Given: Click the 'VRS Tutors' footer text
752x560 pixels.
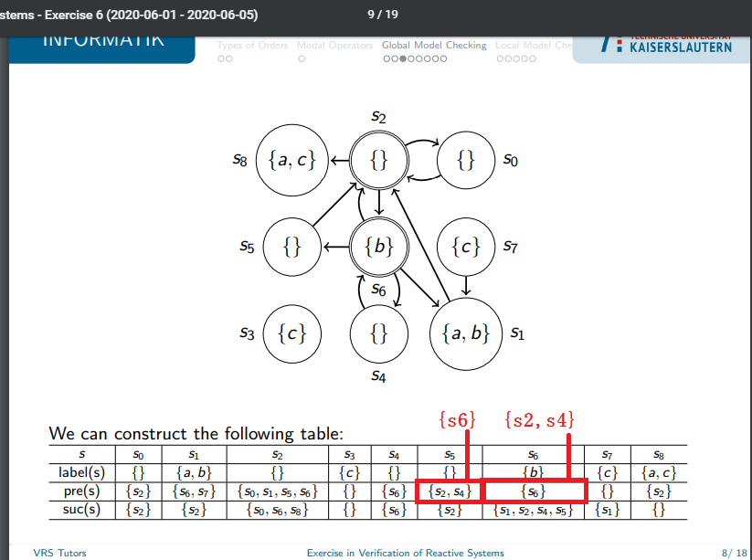Looking at the screenshot, I should click(x=59, y=553).
